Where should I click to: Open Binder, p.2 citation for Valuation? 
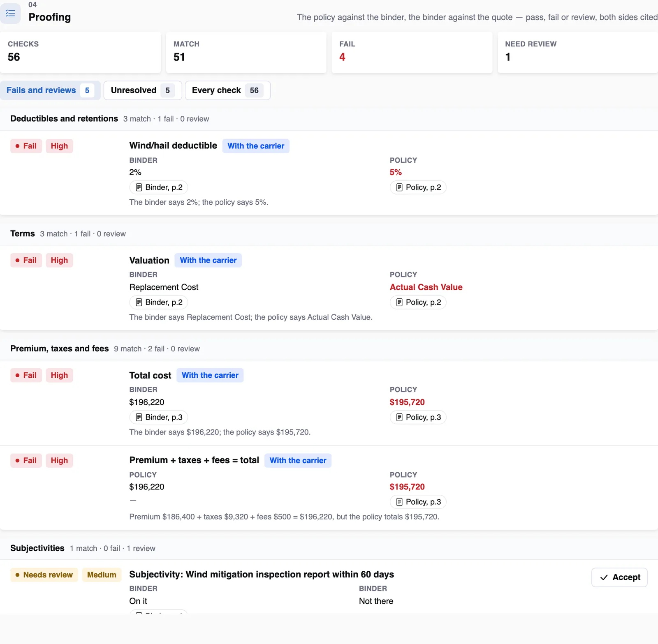159,302
